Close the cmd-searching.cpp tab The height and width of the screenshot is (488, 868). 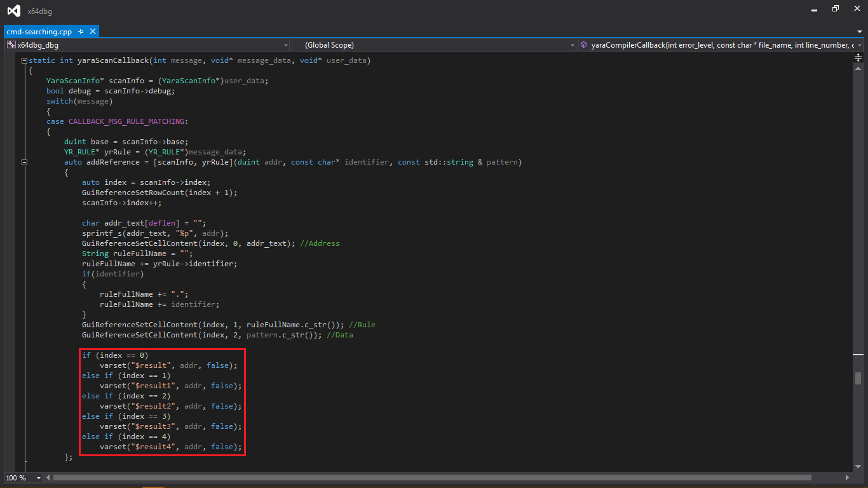tap(93, 31)
